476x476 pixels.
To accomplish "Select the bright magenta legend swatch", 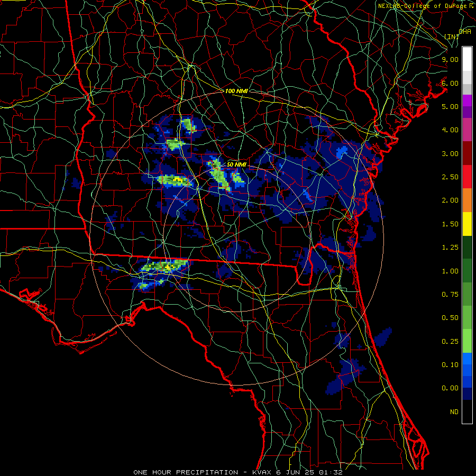I will [x=467, y=100].
